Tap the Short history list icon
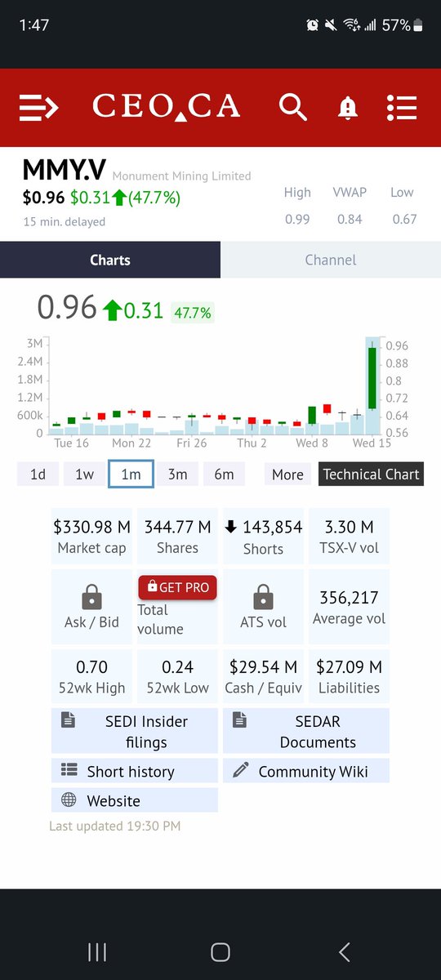This screenshot has width=441, height=980. [71, 771]
